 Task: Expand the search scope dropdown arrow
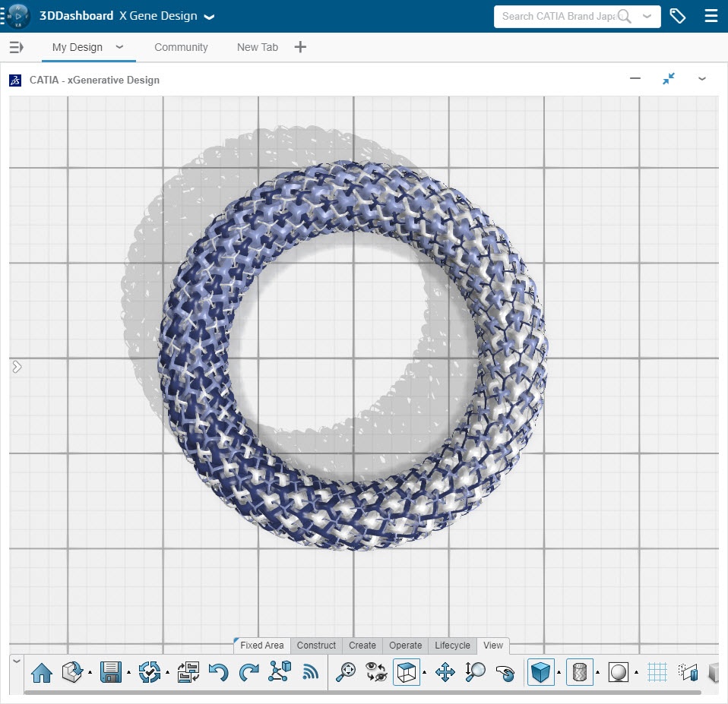tap(647, 16)
